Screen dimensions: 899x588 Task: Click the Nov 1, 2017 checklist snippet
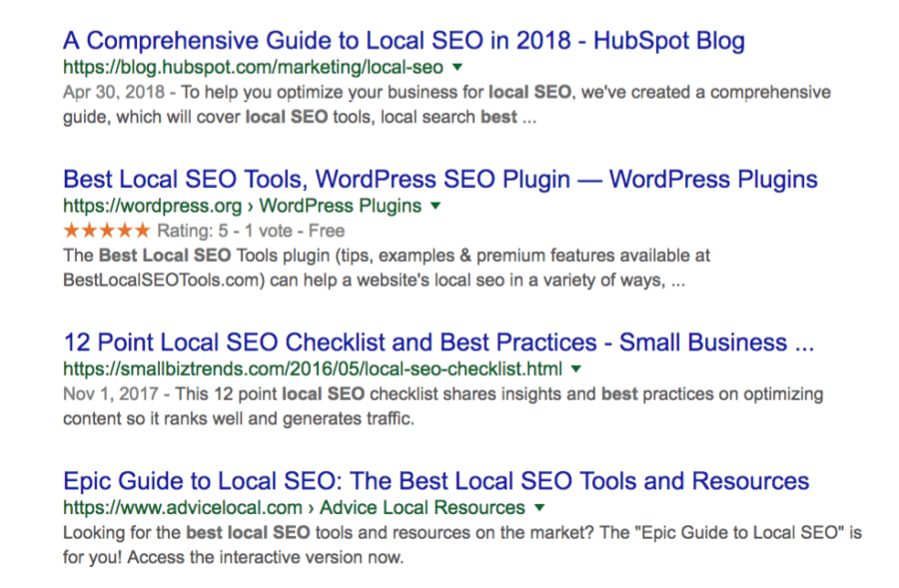coord(443,406)
